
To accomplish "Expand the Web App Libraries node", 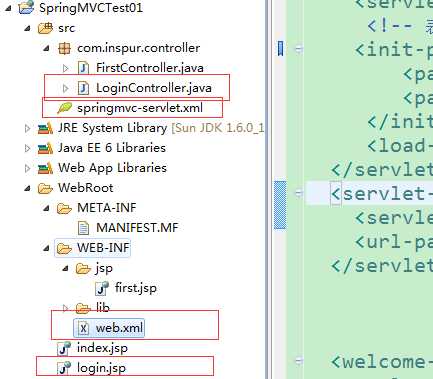I will coord(28,168).
